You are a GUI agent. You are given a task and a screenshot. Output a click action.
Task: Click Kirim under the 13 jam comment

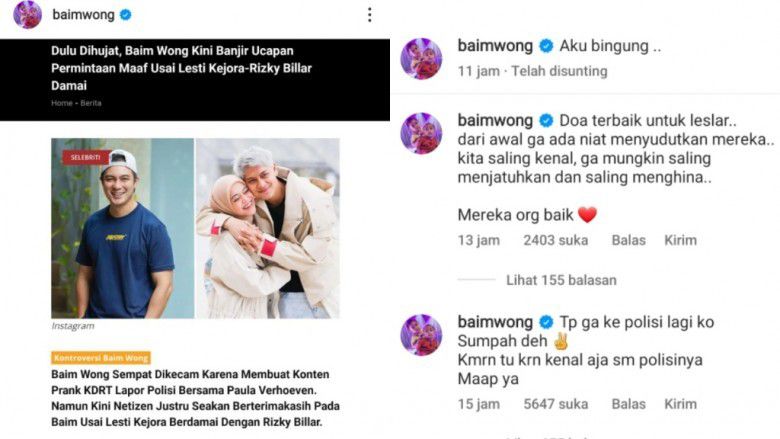[x=681, y=241]
